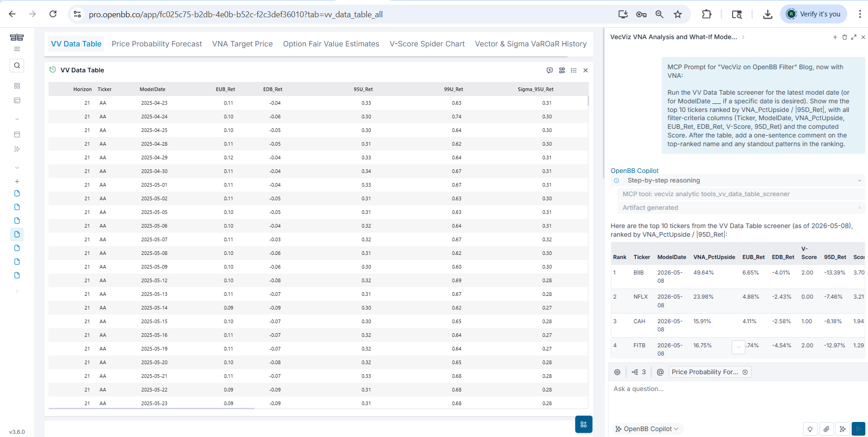The height and width of the screenshot is (437, 868).
Task: Open the browser extensions puzzle icon
Action: click(x=707, y=14)
